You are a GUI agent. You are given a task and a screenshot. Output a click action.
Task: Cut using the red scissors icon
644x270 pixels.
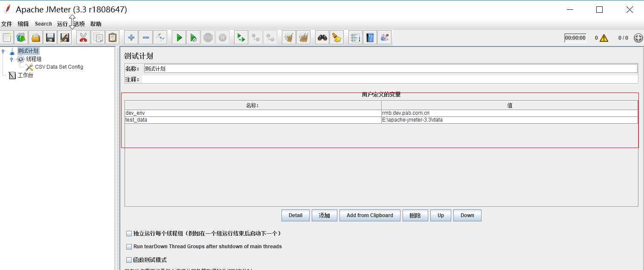[84, 38]
